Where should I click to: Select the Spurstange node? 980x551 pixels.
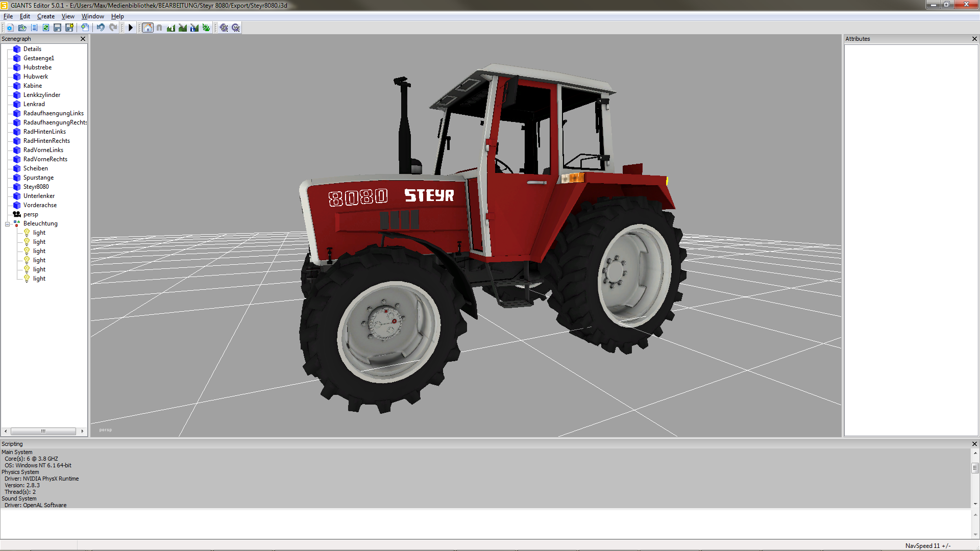[38, 178]
